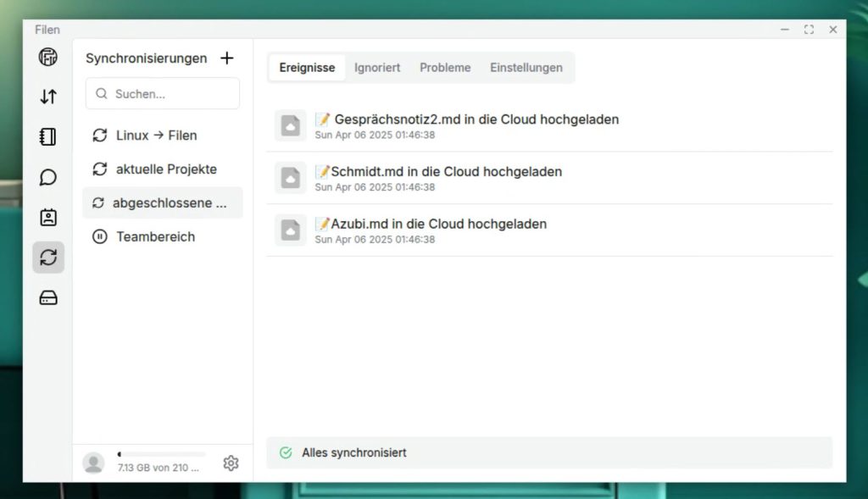Open the contacts icon in sidebar
868x499 pixels.
[48, 218]
